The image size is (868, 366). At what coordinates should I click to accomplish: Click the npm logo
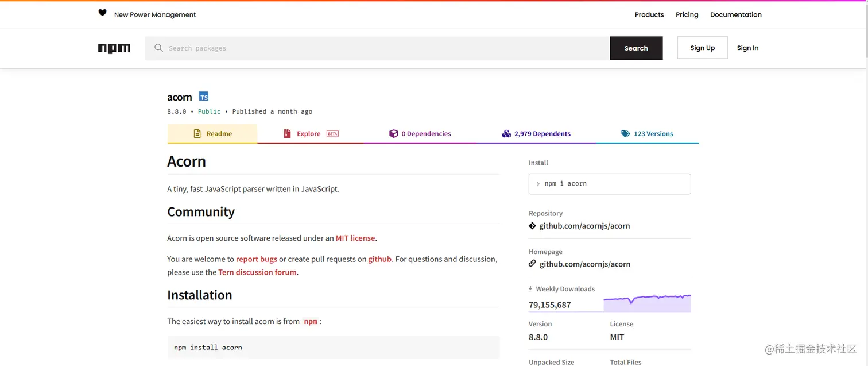114,48
